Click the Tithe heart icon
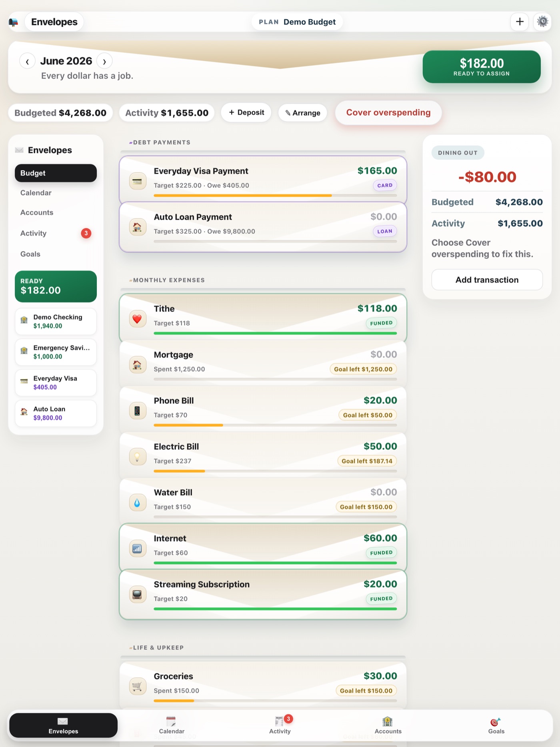 click(x=137, y=319)
